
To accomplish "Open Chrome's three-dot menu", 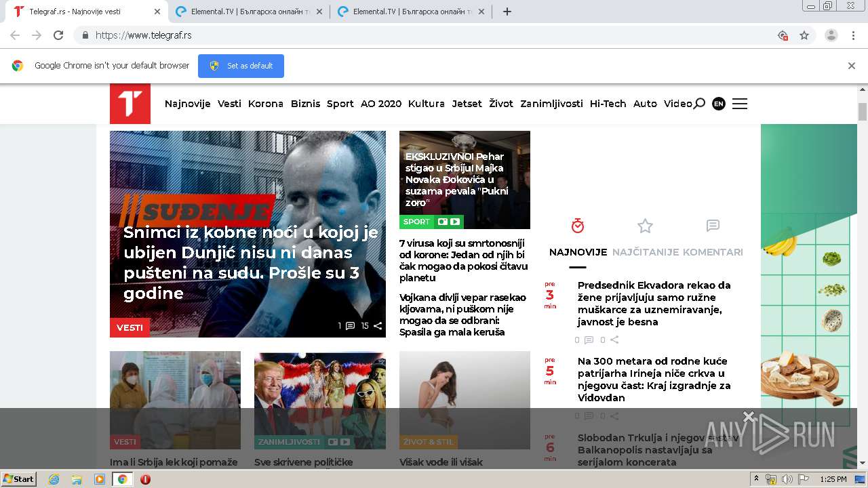I will pos(853,35).
